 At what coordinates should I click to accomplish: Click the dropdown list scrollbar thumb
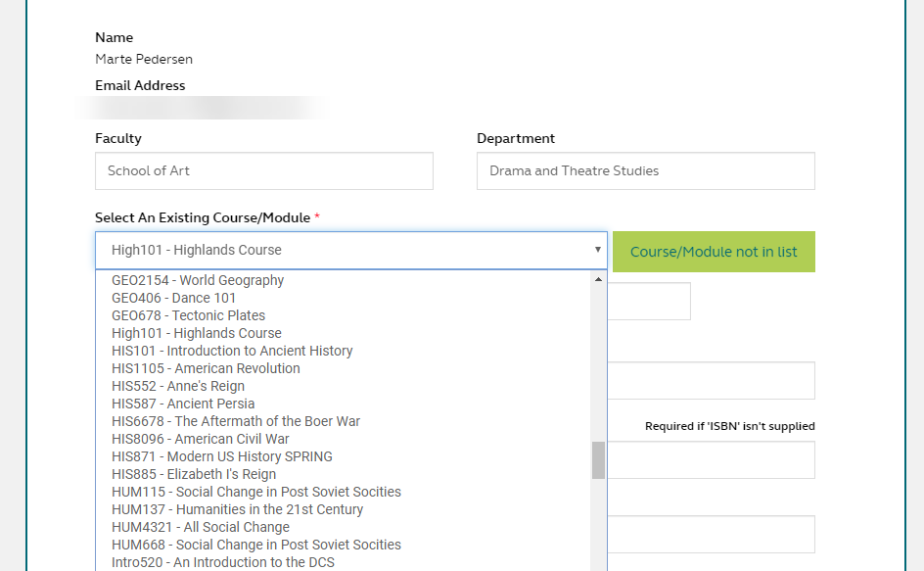point(598,459)
